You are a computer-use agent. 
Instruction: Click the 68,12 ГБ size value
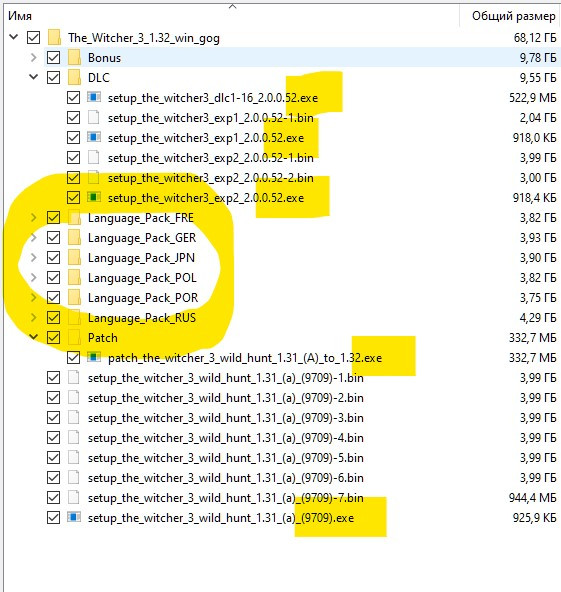pos(535,38)
